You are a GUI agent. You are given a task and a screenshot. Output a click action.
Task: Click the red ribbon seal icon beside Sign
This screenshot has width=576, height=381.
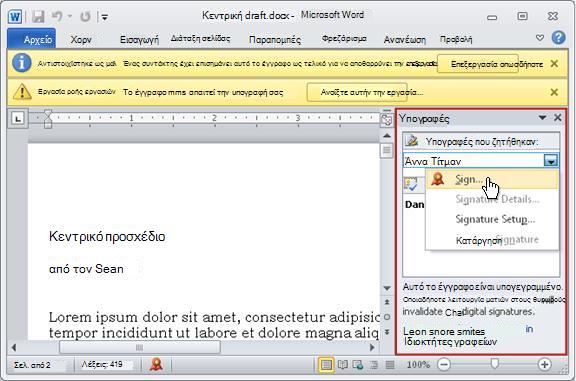(438, 179)
